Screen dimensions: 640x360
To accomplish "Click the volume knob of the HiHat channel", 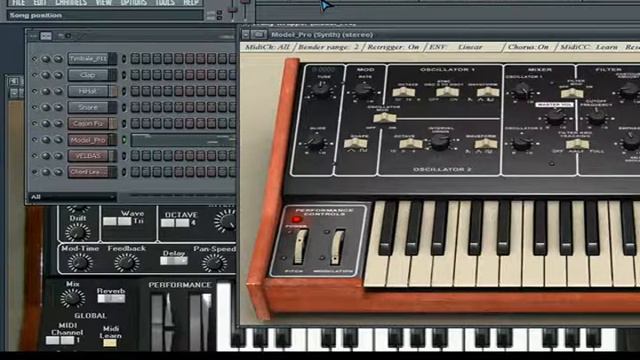I will coord(58,91).
